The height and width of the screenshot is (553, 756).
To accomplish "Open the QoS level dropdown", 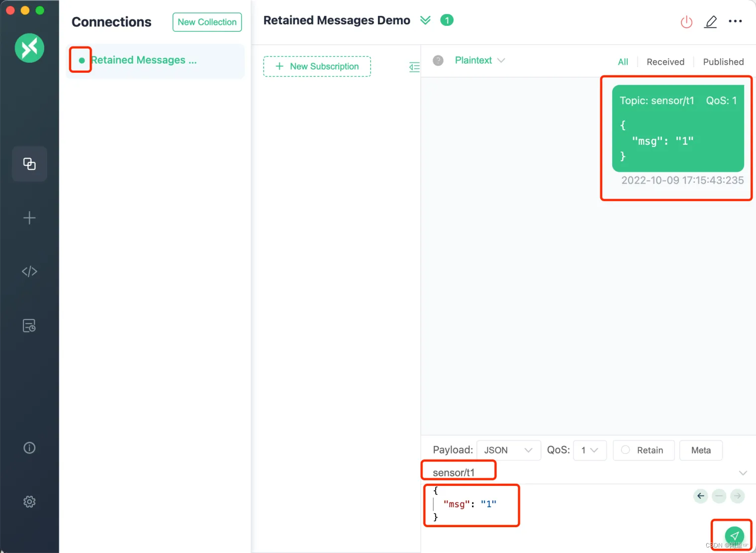I will [589, 450].
